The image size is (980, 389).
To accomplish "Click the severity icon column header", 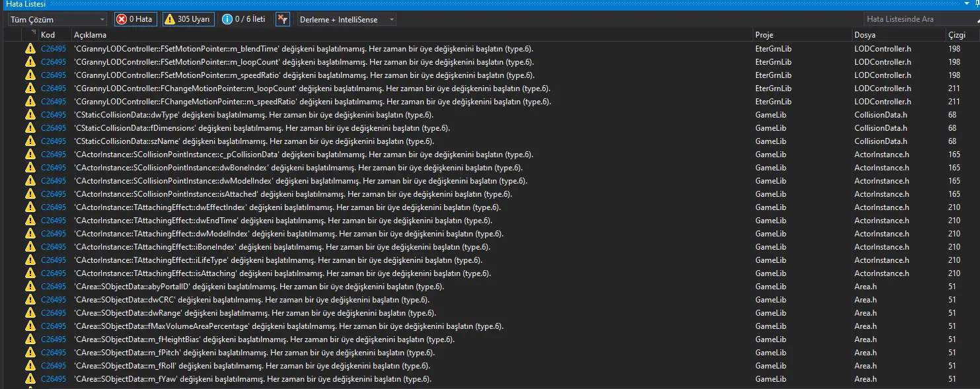I will [30, 35].
